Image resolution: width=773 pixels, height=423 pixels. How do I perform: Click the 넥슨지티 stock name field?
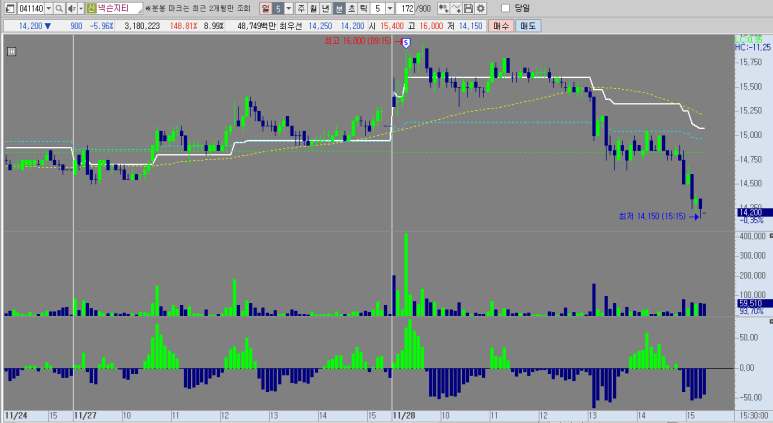pos(119,8)
